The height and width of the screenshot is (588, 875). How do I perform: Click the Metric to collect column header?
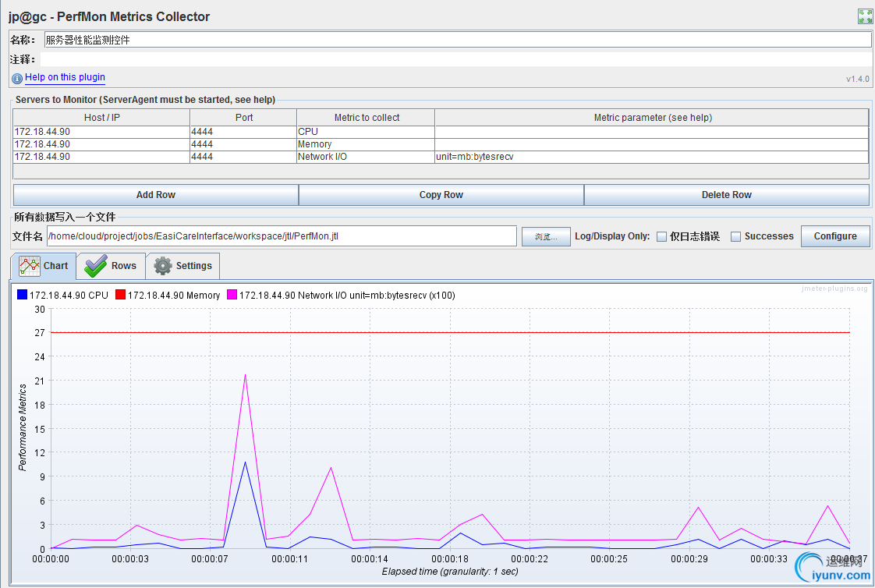click(367, 118)
